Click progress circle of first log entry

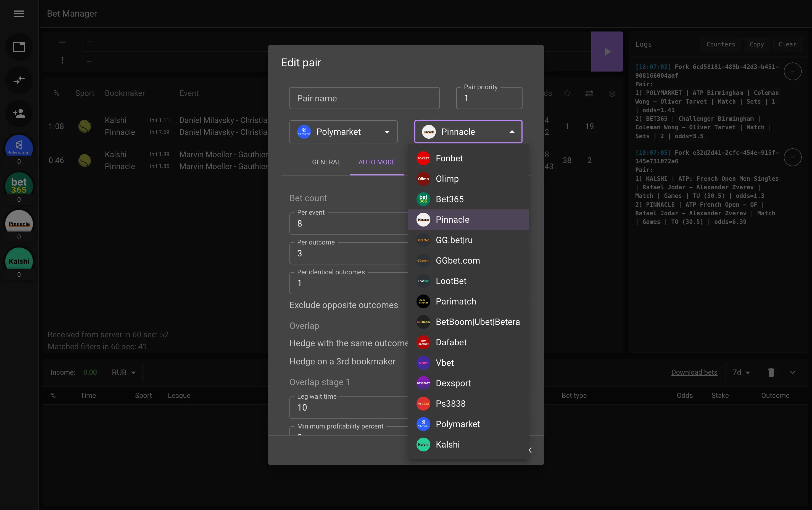(793, 71)
